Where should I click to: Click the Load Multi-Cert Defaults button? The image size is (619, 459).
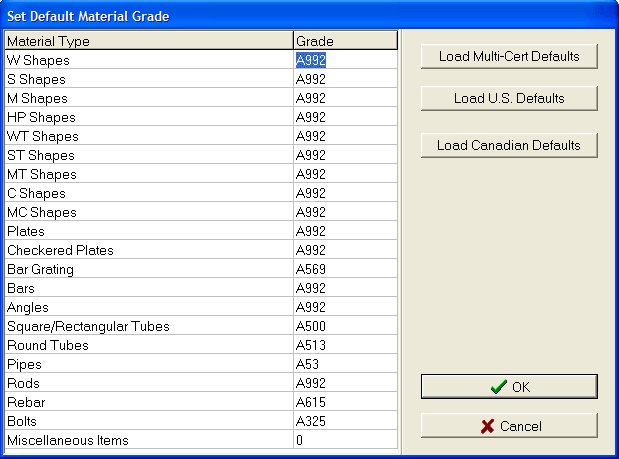pos(509,56)
